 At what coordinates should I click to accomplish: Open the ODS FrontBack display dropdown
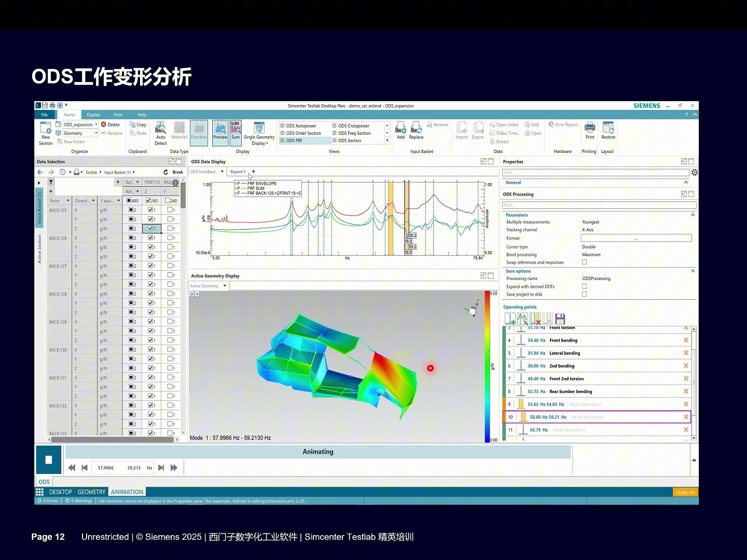click(222, 172)
